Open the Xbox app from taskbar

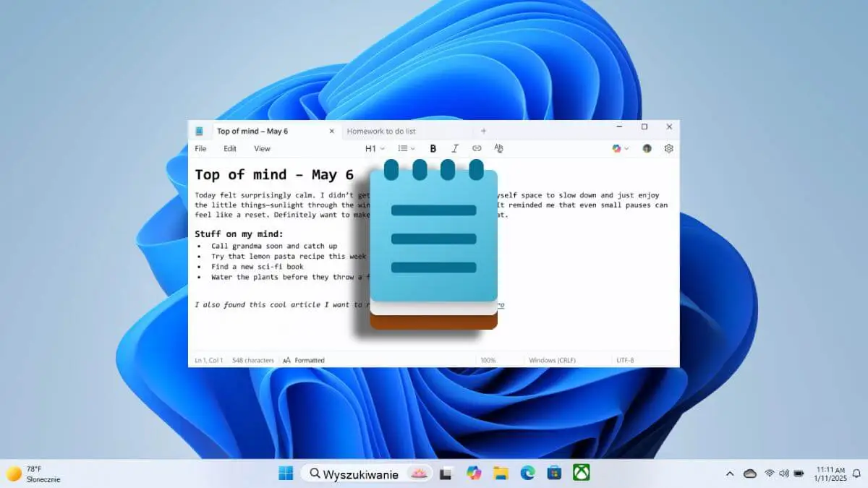[x=581, y=473]
